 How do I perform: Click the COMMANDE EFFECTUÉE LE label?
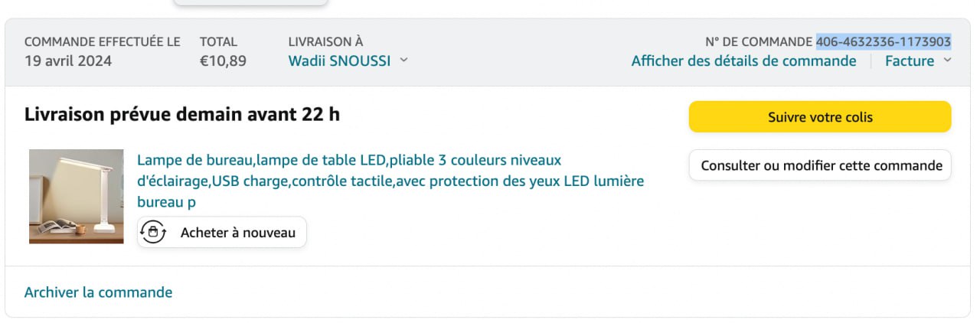tap(103, 41)
